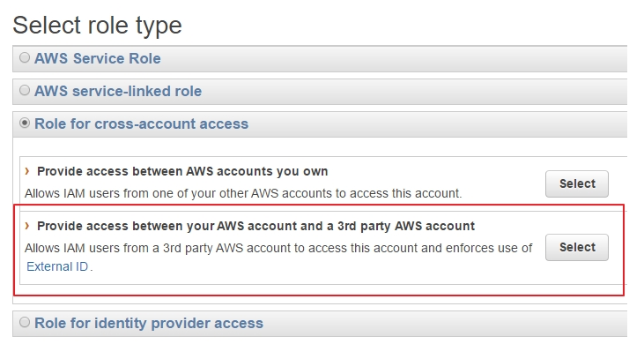
Task: Click Select for access between accounts you own
Action: (x=577, y=183)
